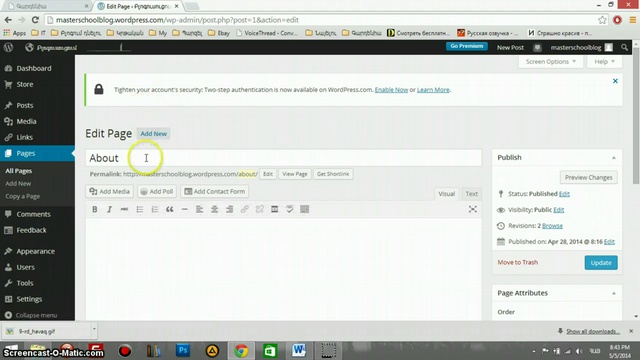Align text left
640x360 pixels.
200,209
